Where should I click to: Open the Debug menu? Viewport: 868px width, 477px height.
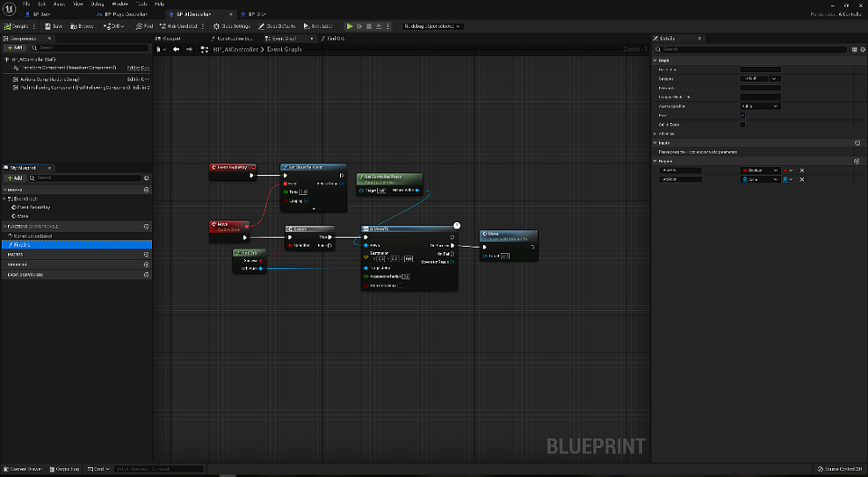click(96, 5)
